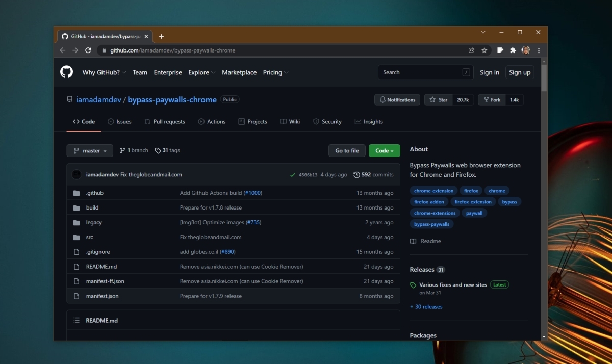Screen dimensions: 612x364
Task: Click the Chrome profile avatar
Action: [526, 50]
